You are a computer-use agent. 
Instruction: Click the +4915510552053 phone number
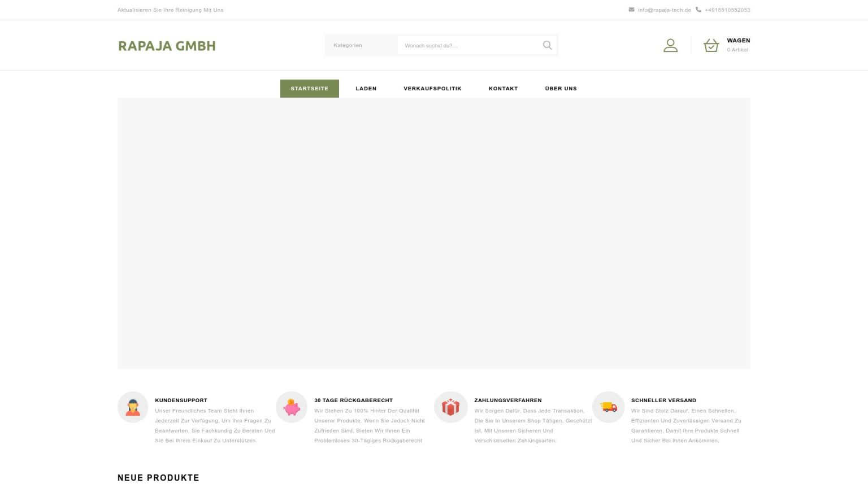(727, 10)
